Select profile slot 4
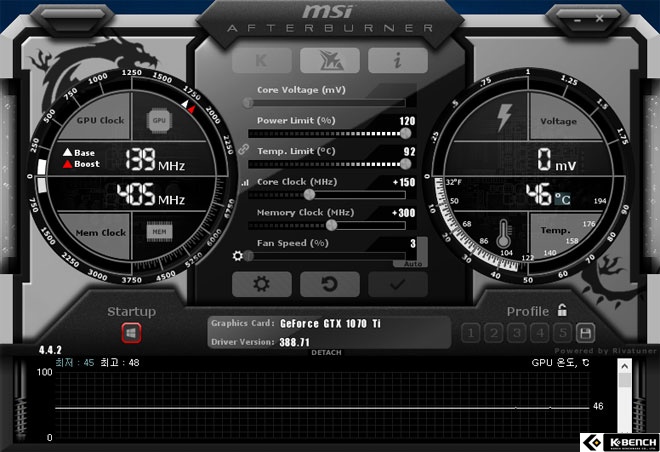Screen dimensions: 660x452 [540, 333]
